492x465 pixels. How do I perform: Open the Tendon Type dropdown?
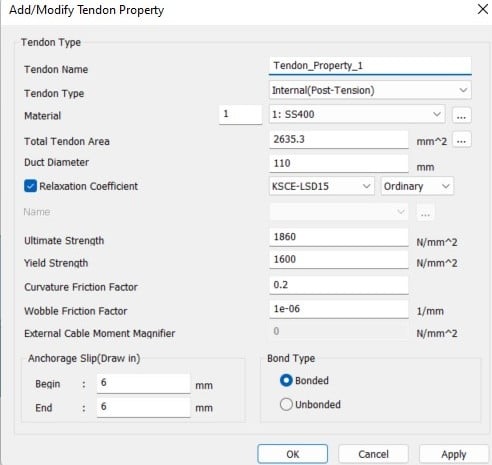tap(370, 90)
